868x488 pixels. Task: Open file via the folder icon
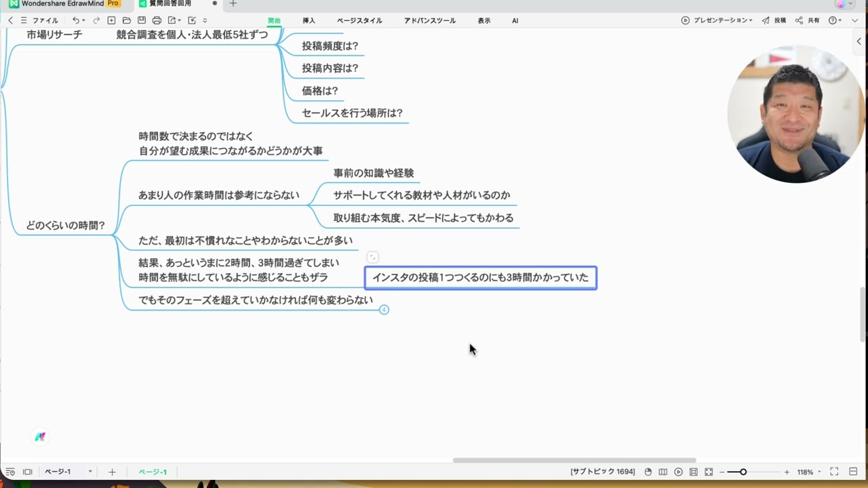pos(126,20)
